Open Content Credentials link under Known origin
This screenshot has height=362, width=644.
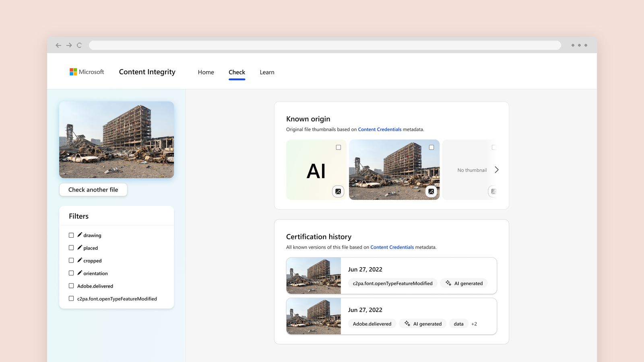point(380,130)
